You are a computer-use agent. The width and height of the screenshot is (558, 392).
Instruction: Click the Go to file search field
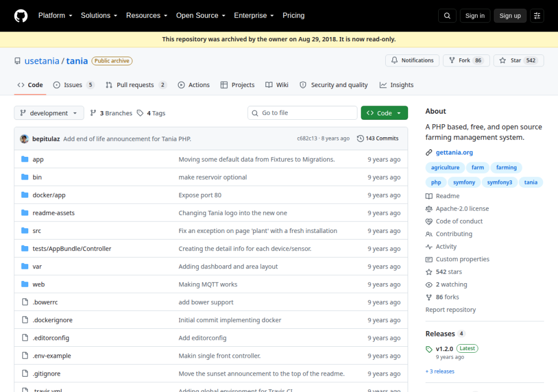pos(302,113)
